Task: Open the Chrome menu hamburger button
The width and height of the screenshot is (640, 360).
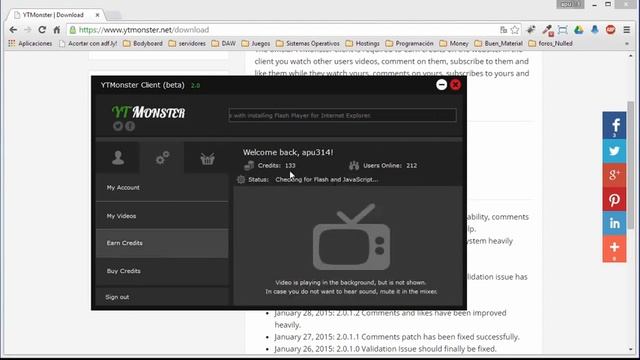Action: point(627,30)
